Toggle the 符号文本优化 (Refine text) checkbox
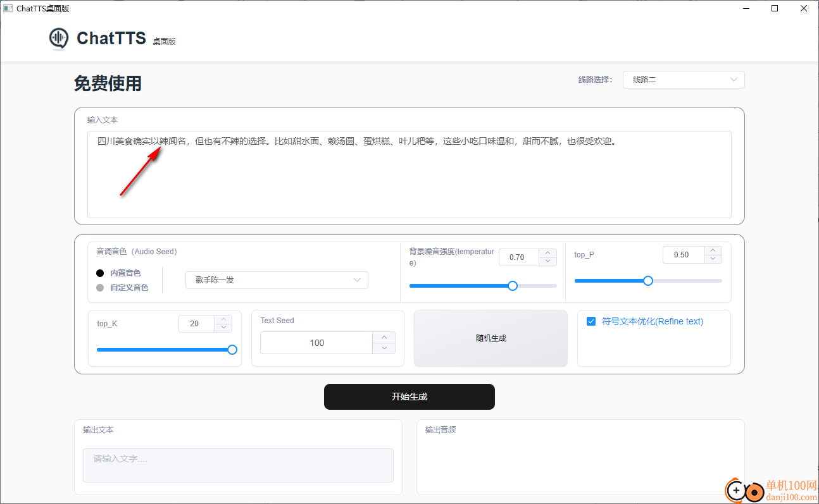Image resolution: width=819 pixels, height=504 pixels. click(591, 321)
